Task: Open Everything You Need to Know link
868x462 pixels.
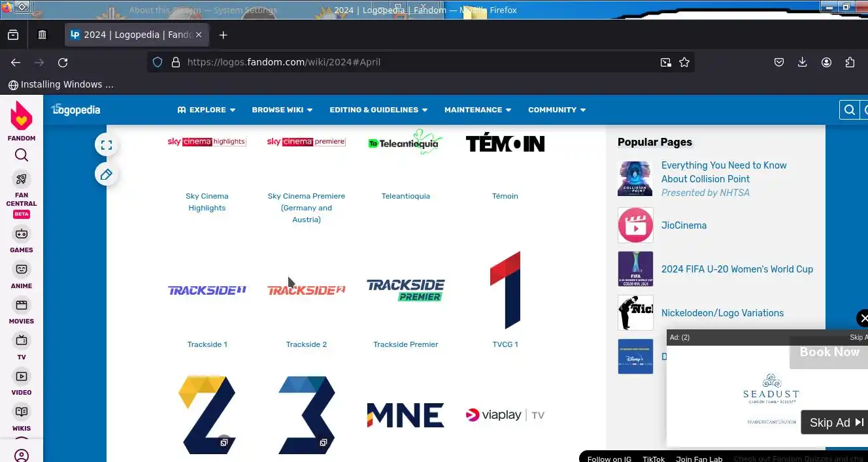Action: pyautogui.click(x=724, y=172)
